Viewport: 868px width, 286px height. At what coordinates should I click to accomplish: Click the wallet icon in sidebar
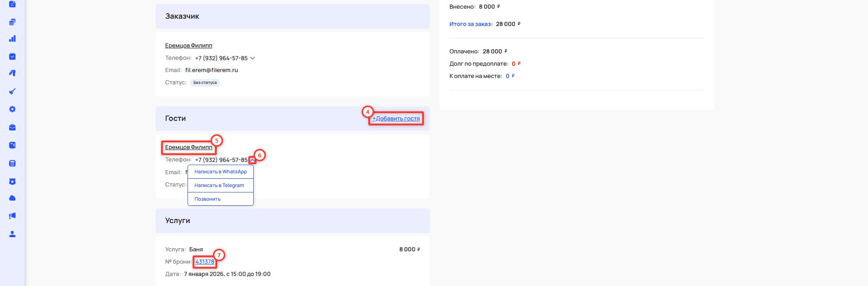(x=12, y=146)
